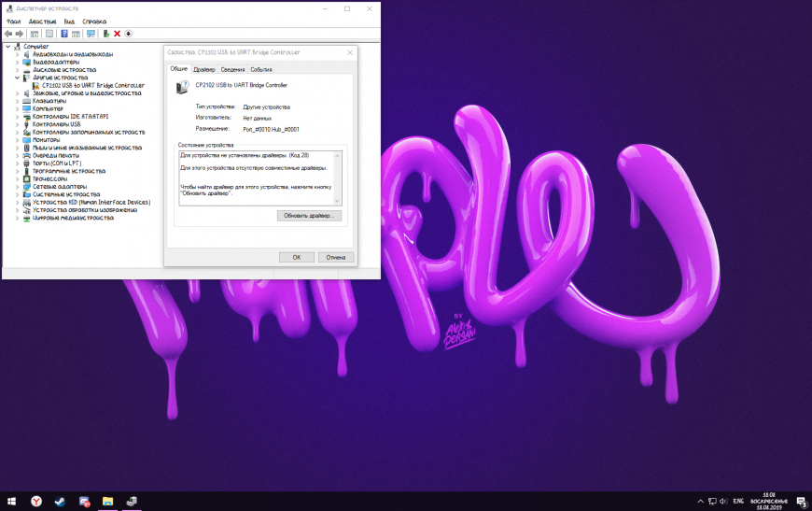The image size is (812, 511).
Task: Select the Очереди печати row
Action: (x=56, y=155)
